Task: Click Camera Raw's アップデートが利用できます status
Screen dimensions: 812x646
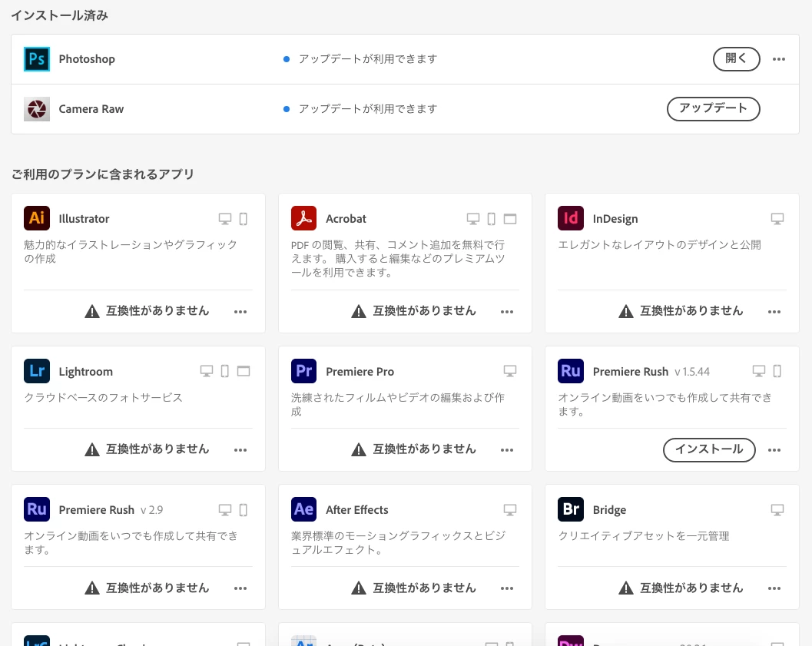Action: pos(368,109)
